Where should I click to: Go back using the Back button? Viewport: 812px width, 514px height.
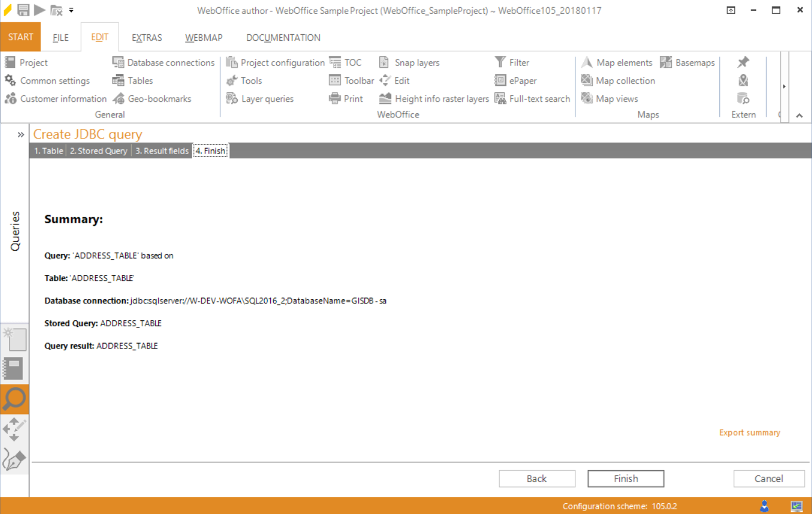536,478
